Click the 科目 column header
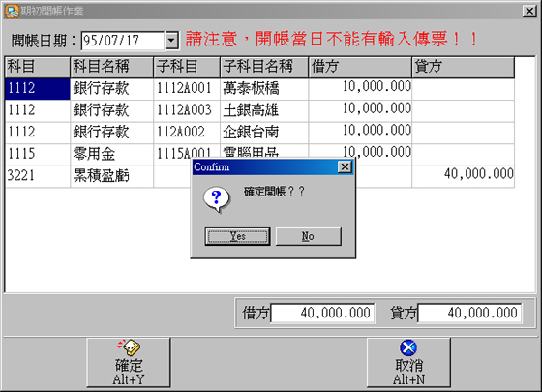This screenshot has width=542, height=392. coord(38,67)
